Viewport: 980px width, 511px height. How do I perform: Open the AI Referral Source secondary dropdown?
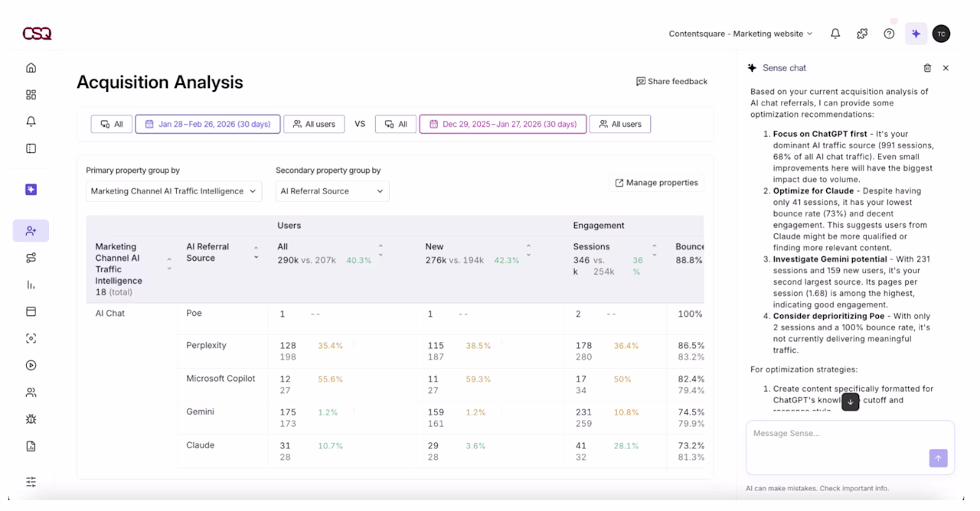click(332, 191)
